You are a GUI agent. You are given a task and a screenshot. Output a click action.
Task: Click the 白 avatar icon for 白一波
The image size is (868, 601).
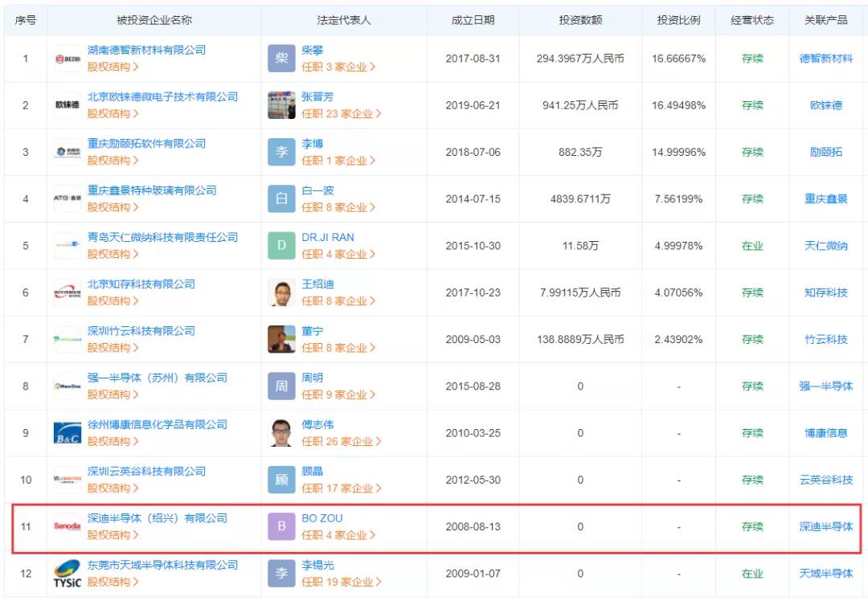(x=281, y=199)
